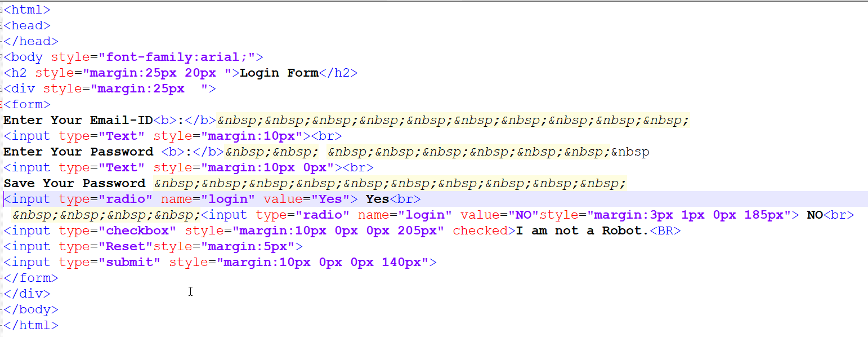Click the red 'checked' attribute

[x=480, y=230]
